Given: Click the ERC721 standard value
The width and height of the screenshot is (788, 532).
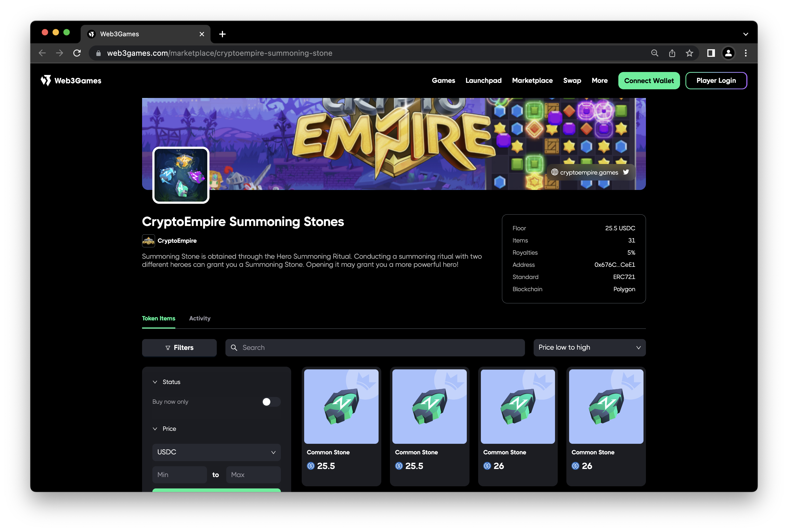Looking at the screenshot, I should 624,277.
